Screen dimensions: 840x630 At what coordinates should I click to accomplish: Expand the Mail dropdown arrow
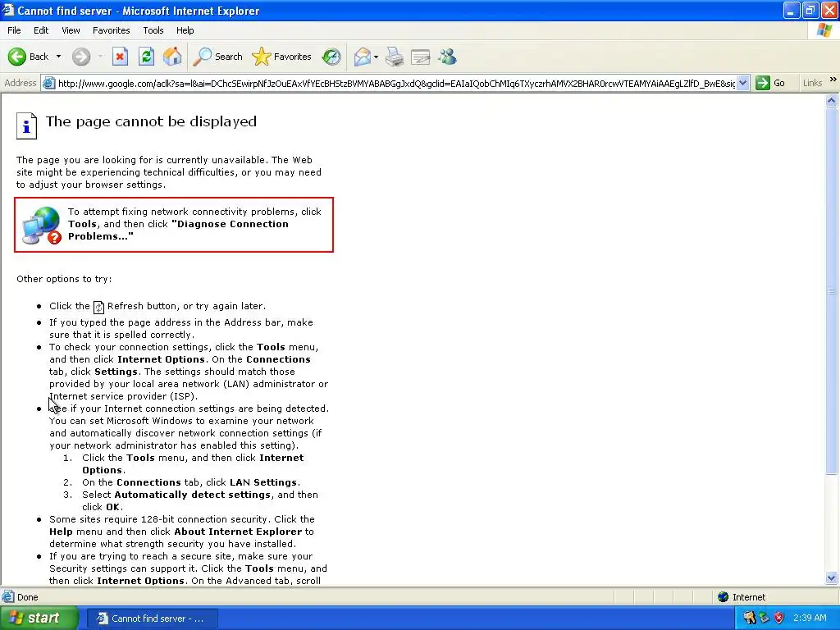(x=376, y=57)
